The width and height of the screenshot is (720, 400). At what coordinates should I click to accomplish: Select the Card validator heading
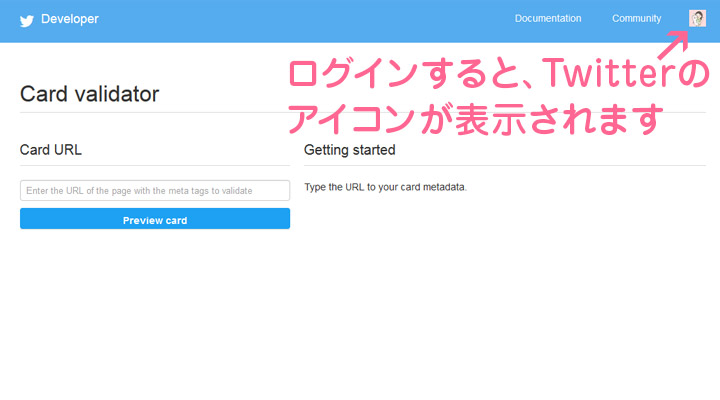click(x=90, y=94)
